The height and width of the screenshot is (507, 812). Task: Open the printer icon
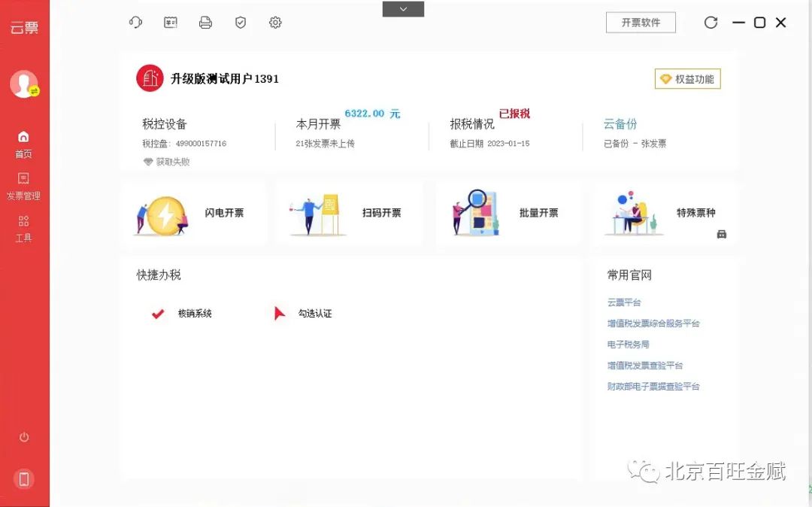point(205,23)
